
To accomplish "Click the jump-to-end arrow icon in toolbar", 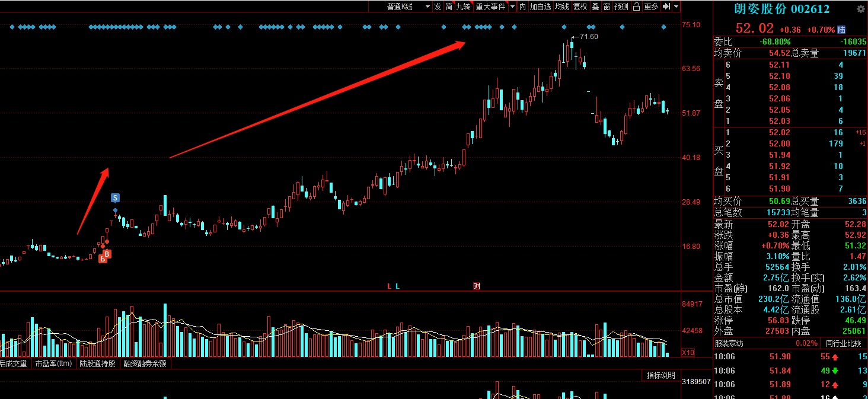I will tap(666, 7).
